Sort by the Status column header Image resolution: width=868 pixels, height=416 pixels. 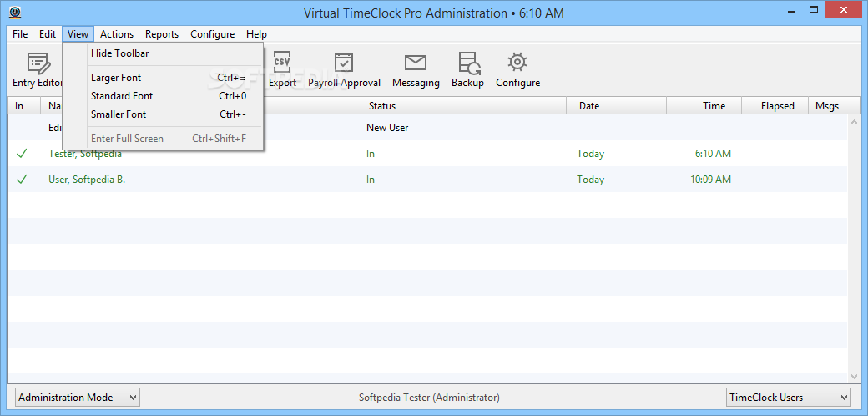point(461,106)
